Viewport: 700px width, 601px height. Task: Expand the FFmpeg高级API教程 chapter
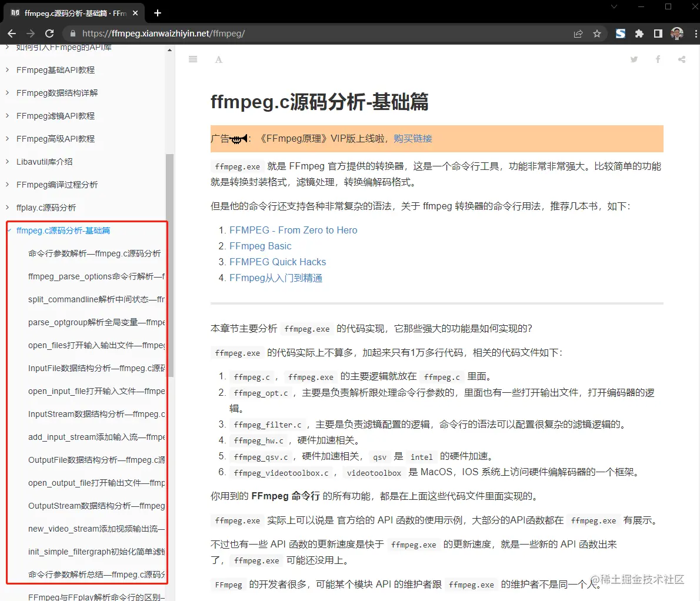7,138
